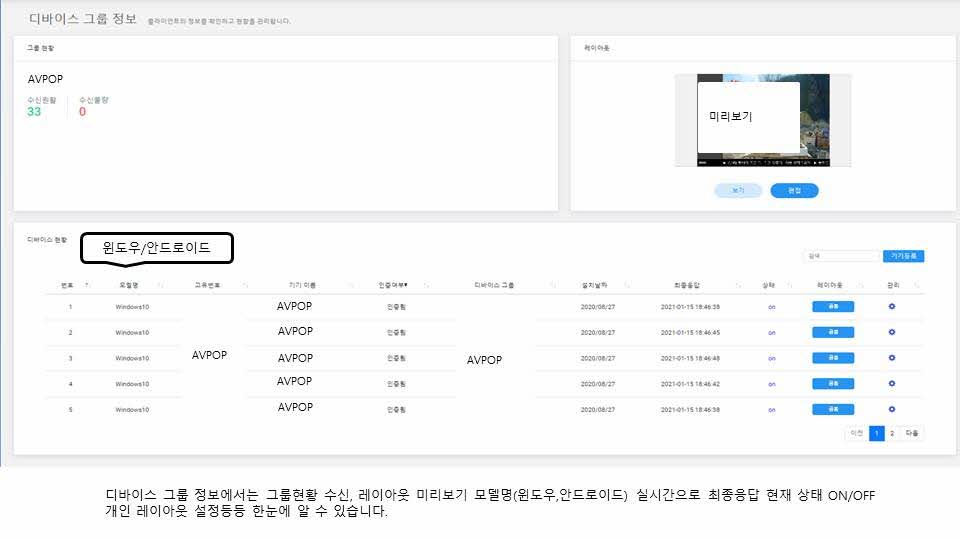Click the 기기등록 button

[x=903, y=256]
